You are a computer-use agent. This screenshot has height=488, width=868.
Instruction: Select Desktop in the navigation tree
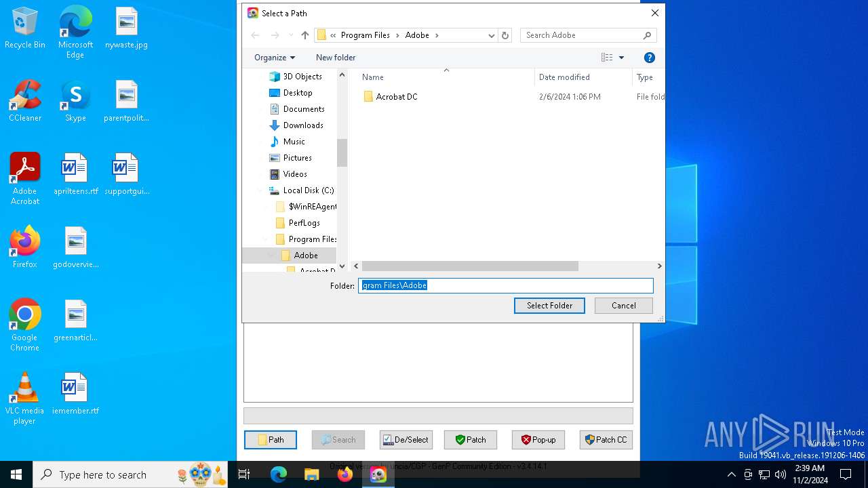tap(291, 93)
